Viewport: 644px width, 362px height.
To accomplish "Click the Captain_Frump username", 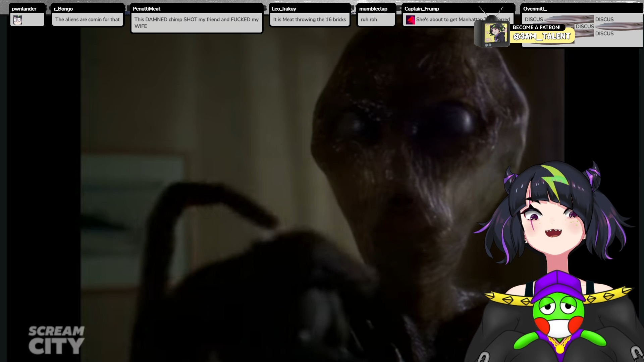I will 422,9.
